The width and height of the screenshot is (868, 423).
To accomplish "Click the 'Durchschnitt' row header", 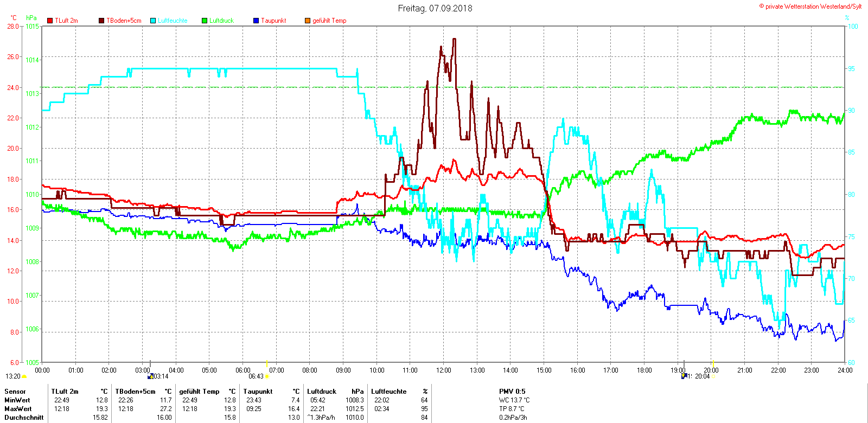I will click(24, 418).
